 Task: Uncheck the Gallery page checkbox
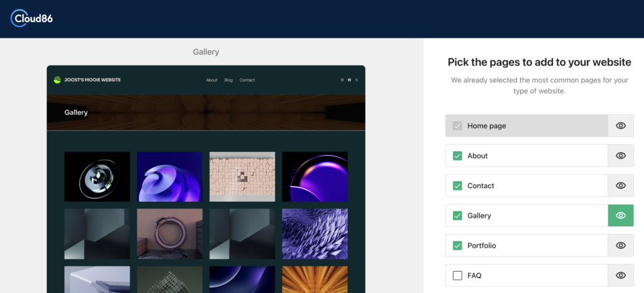click(457, 216)
